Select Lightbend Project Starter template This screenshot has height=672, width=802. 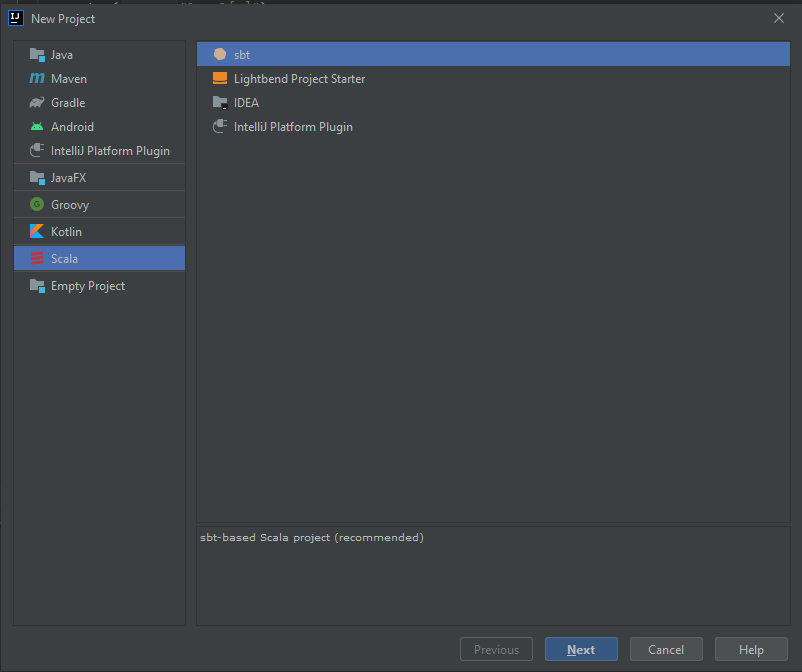tap(299, 79)
